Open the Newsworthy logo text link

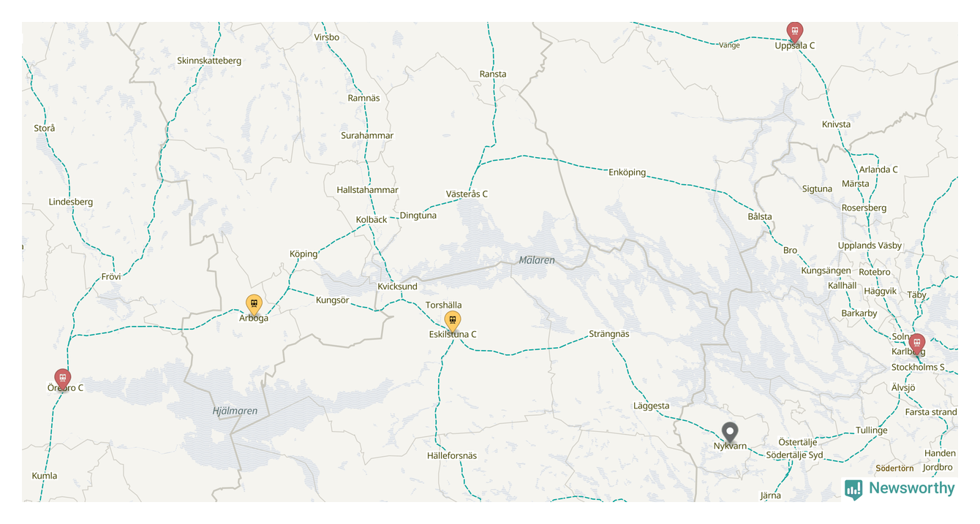[x=911, y=488]
